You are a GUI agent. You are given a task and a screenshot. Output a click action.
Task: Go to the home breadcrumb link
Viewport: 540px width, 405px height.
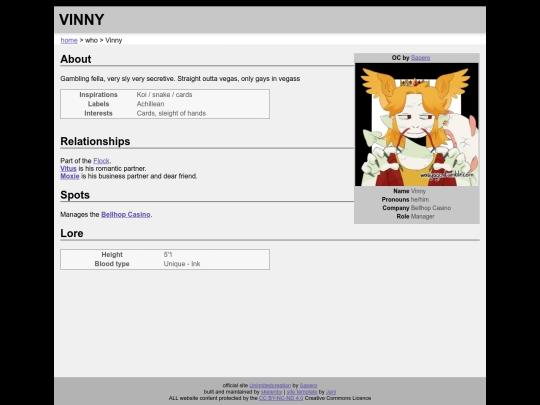(69, 40)
